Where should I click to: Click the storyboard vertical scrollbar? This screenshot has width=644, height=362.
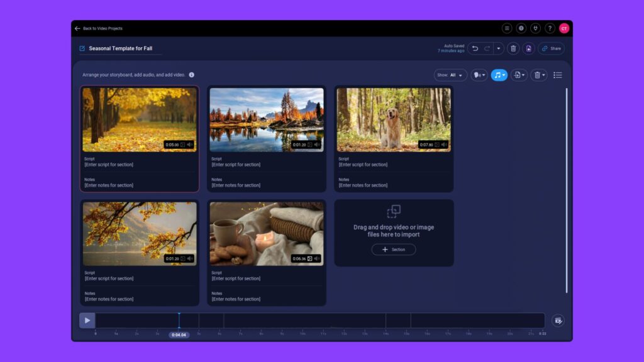[x=567, y=190]
